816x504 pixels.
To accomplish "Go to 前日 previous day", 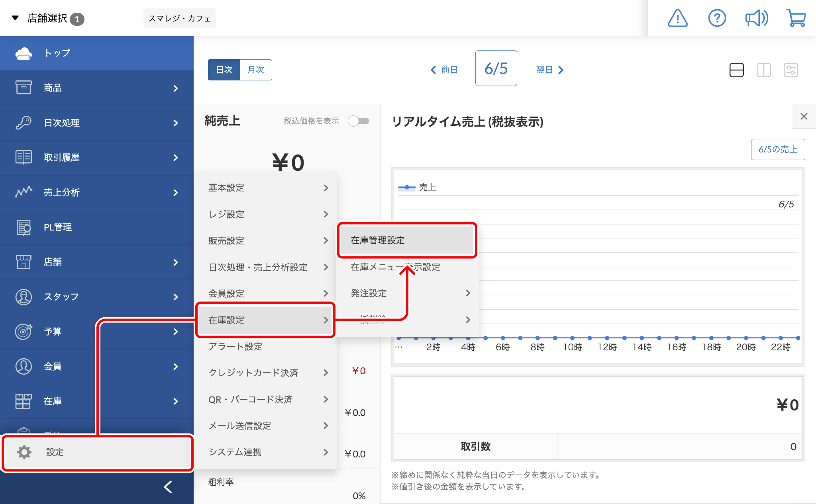I will [x=444, y=70].
